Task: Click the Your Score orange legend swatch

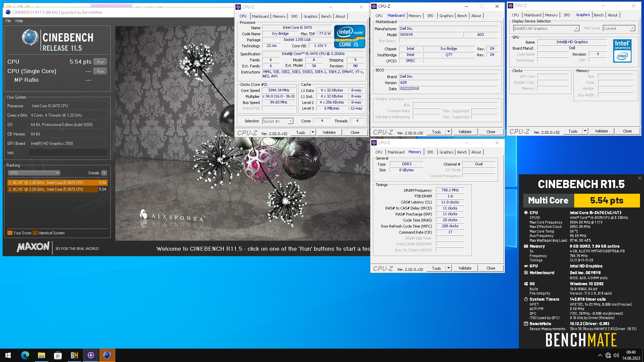Action: tap(10, 233)
